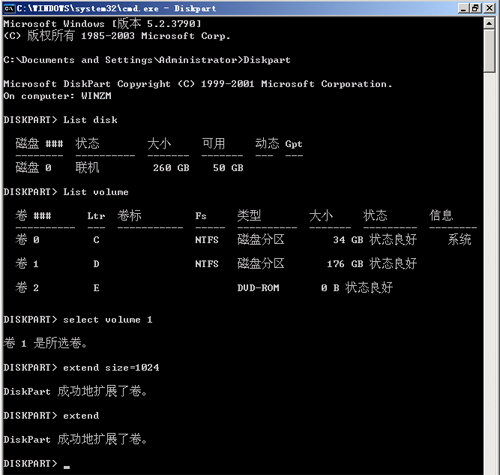The width and height of the screenshot is (500, 475).
Task: Click the volume 1 row letter D
Action: pos(96,264)
